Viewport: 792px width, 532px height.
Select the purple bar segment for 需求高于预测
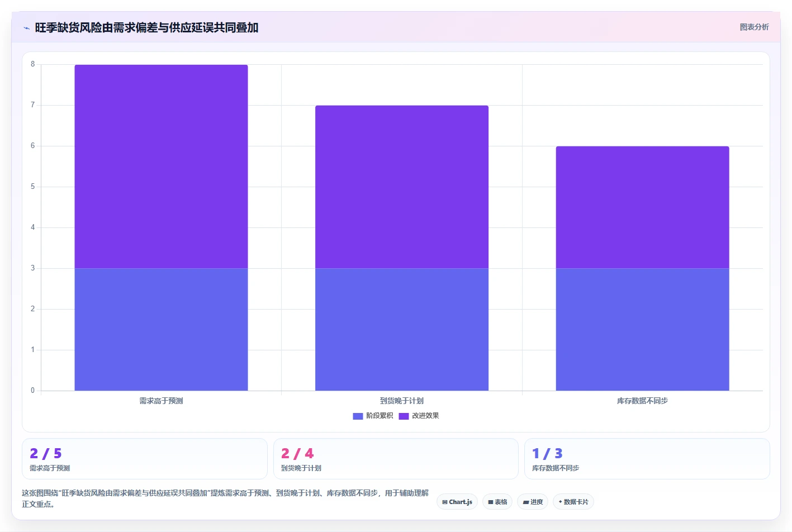161,167
